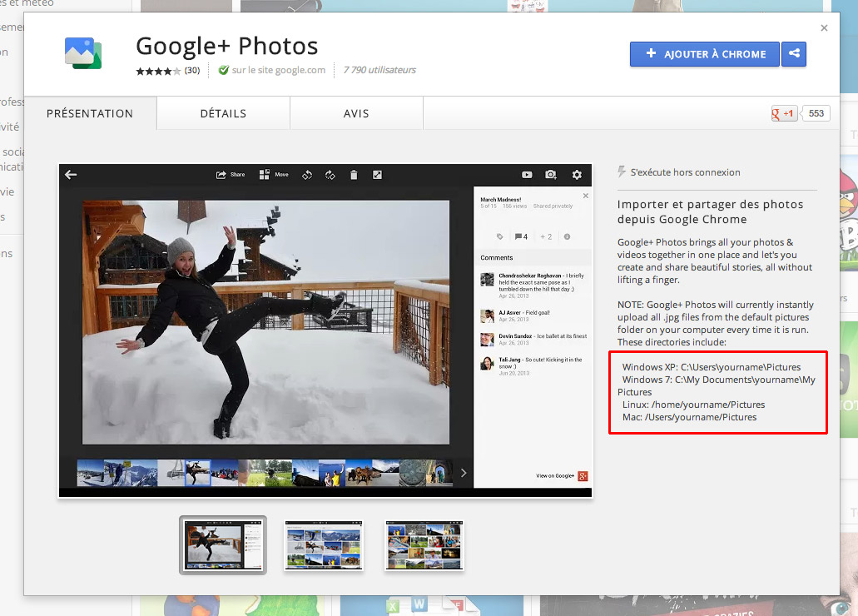Click the Windows XP pictures path line

click(712, 367)
